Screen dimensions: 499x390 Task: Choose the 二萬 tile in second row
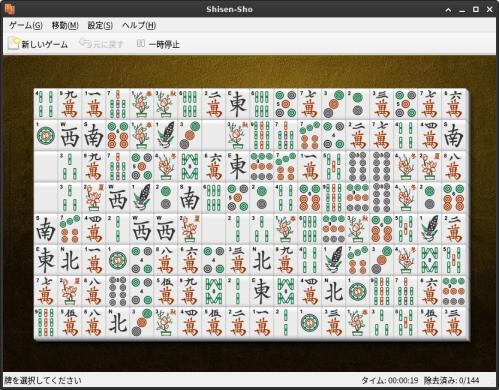click(x=358, y=135)
